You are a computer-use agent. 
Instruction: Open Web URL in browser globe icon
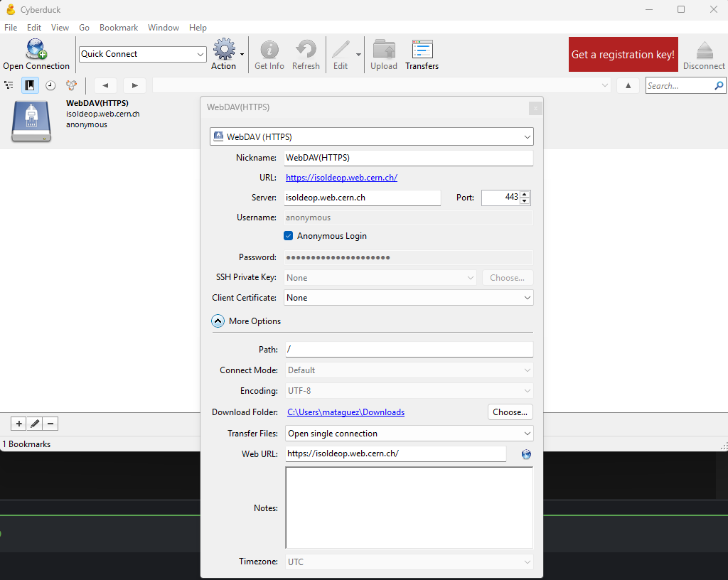coord(526,454)
